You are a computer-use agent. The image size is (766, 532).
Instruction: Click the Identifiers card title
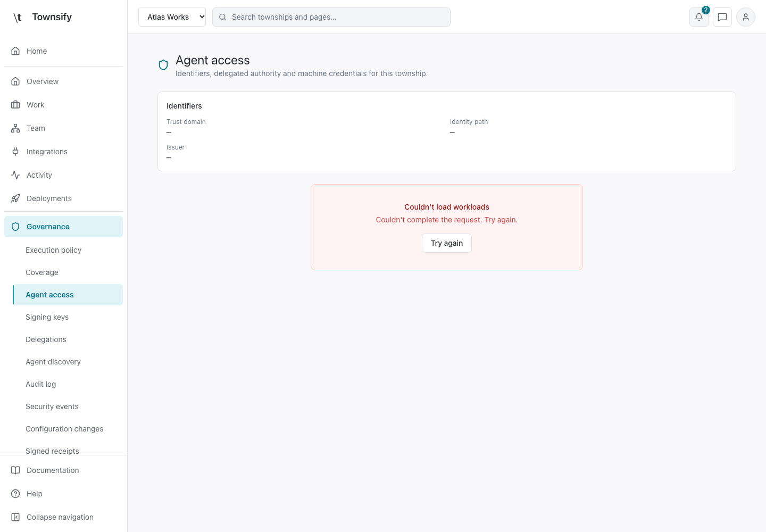coord(184,106)
